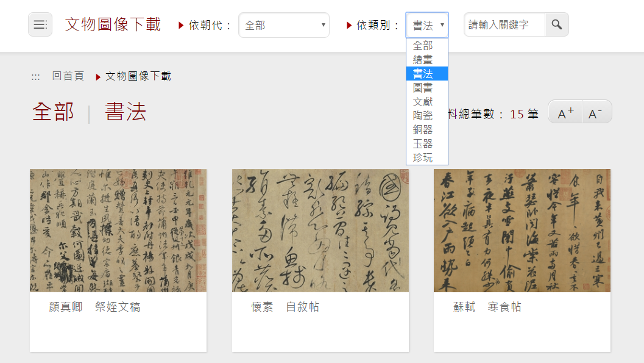Click 文物圖像下載 breadcrumb link
This screenshot has width=644, height=363.
coord(138,76)
